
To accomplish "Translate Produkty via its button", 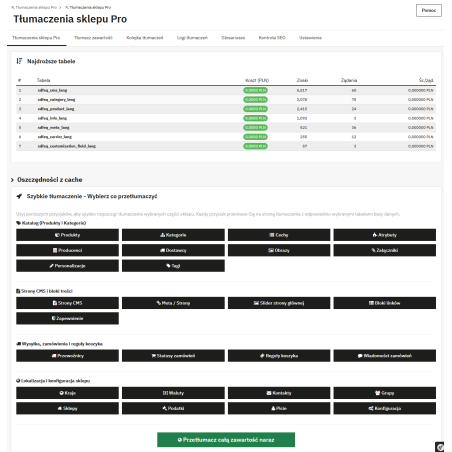I will (x=67, y=235).
